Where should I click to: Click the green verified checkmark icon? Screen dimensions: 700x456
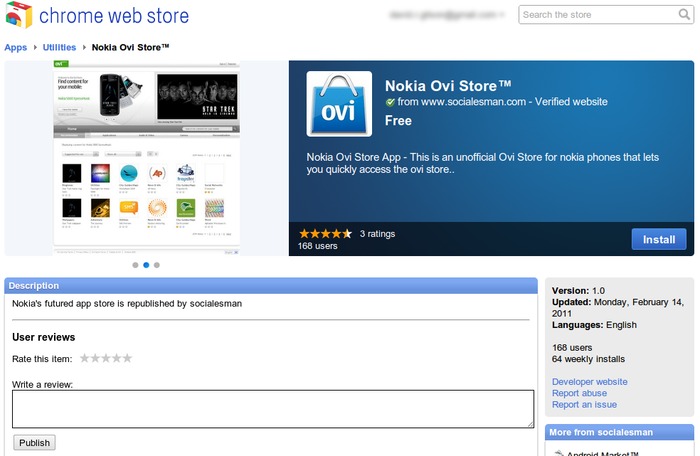(391, 102)
